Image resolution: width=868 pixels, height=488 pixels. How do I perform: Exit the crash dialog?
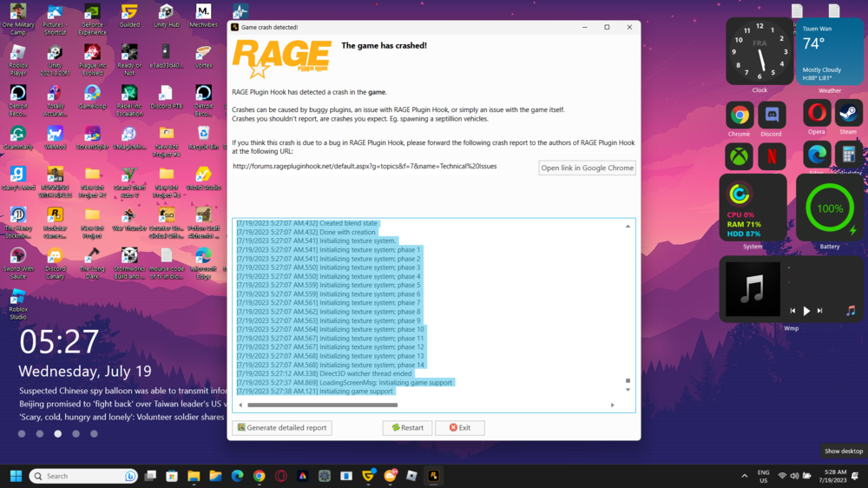(459, 427)
